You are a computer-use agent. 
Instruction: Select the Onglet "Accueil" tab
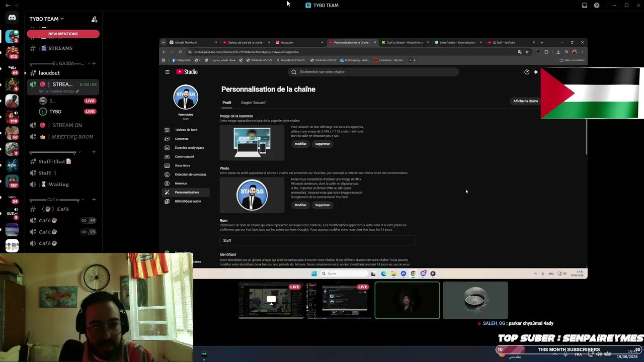click(x=254, y=103)
